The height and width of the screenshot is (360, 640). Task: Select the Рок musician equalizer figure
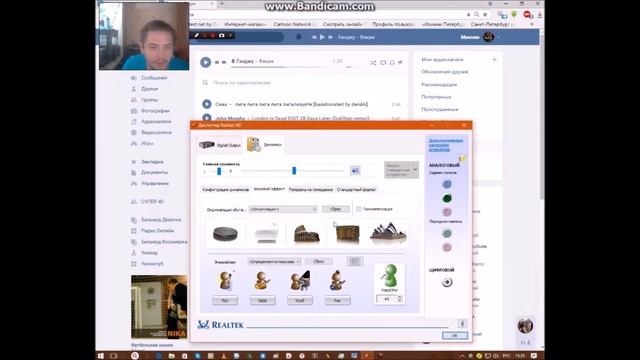click(337, 281)
